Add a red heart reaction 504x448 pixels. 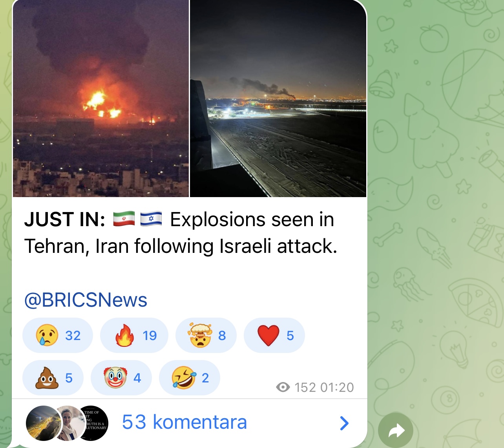click(274, 335)
